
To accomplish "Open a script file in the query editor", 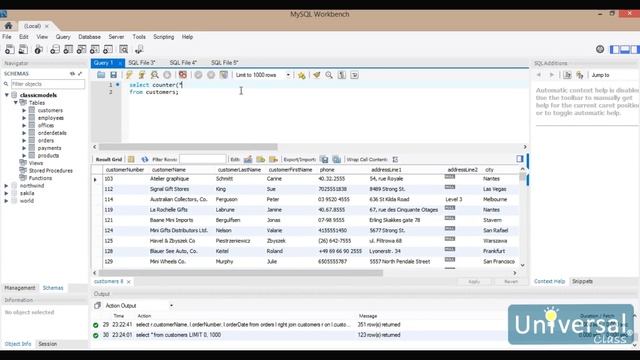I will pos(101,75).
